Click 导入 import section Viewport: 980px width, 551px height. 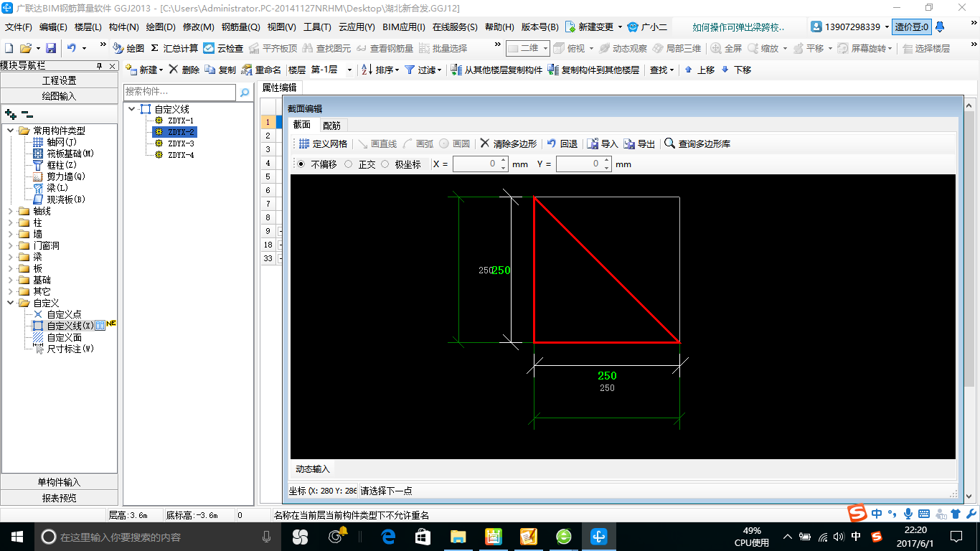pos(603,143)
